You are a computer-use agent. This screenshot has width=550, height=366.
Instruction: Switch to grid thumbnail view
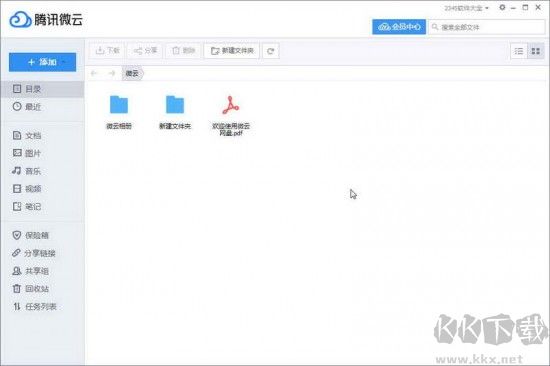point(536,51)
